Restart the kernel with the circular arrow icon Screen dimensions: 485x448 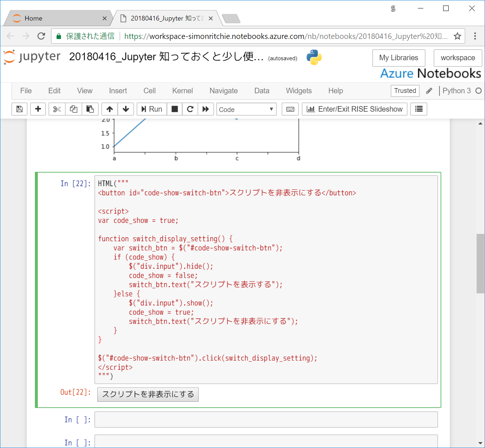coord(190,109)
